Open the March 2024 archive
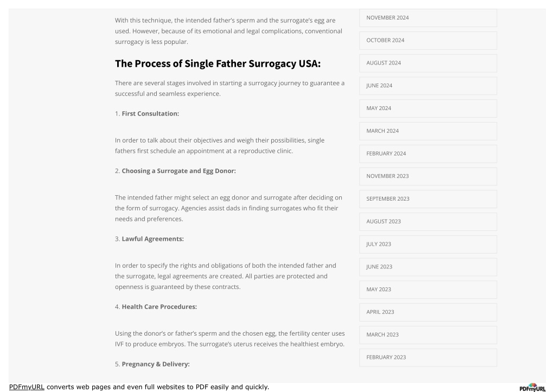The width and height of the screenshot is (555, 392). [428, 131]
